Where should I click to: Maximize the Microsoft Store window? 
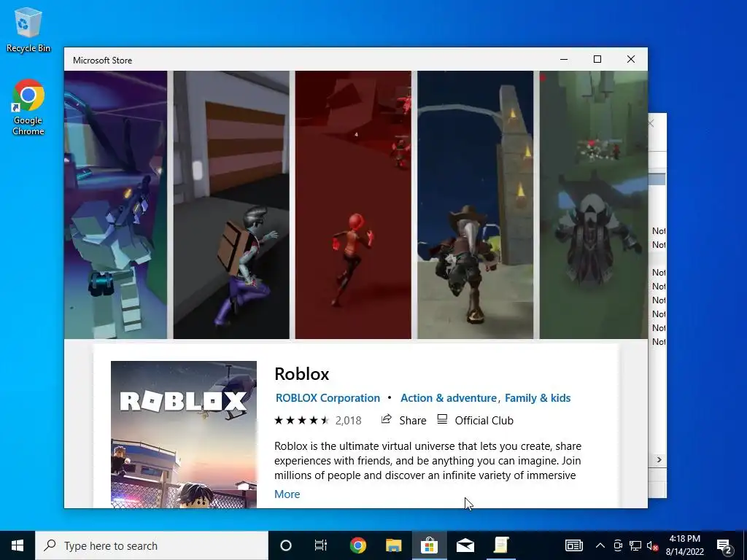[x=597, y=59]
